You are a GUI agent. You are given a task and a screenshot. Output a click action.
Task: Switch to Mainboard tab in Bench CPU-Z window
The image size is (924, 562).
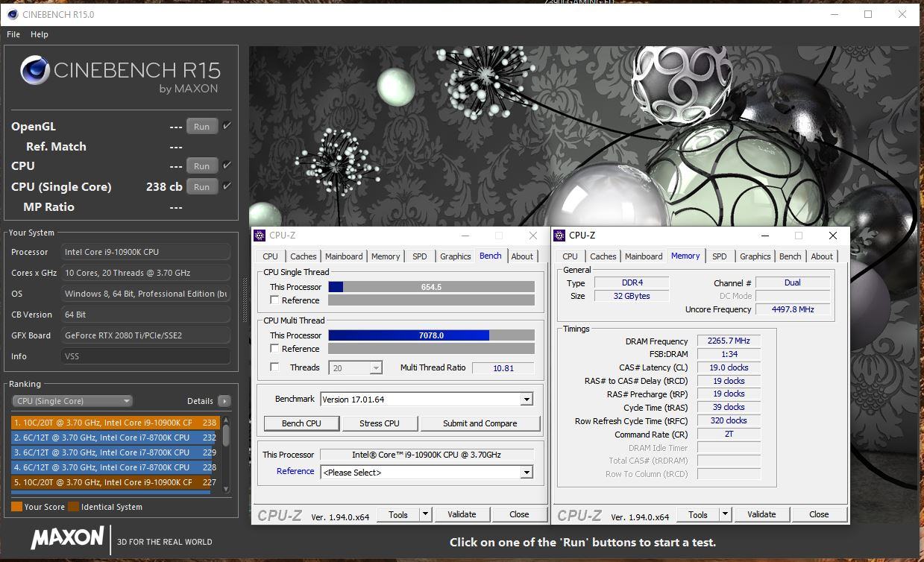[344, 256]
